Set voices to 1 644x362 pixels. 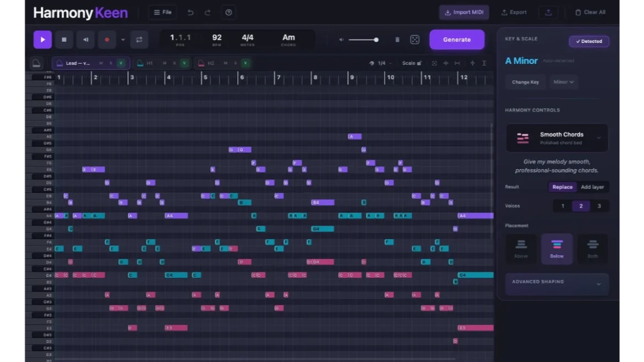(563, 206)
